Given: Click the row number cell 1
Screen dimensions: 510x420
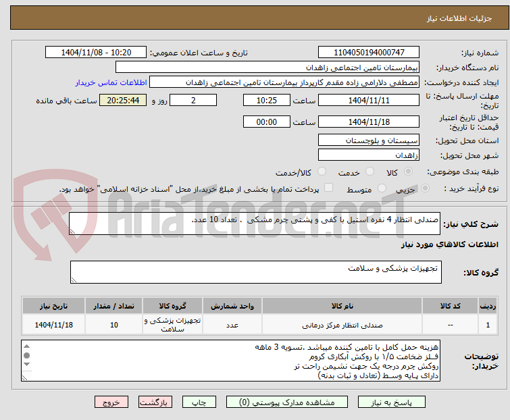Looking at the screenshot, I should (488, 325).
